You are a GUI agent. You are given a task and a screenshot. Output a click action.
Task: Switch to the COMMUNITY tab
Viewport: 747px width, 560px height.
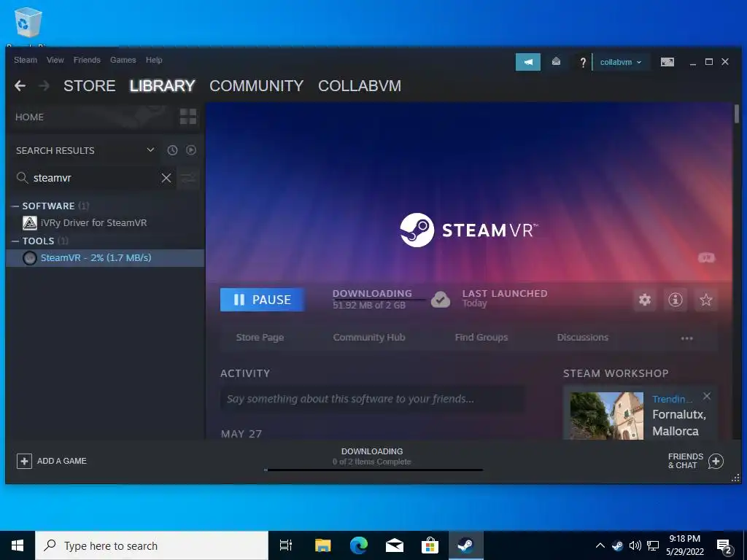(x=256, y=86)
